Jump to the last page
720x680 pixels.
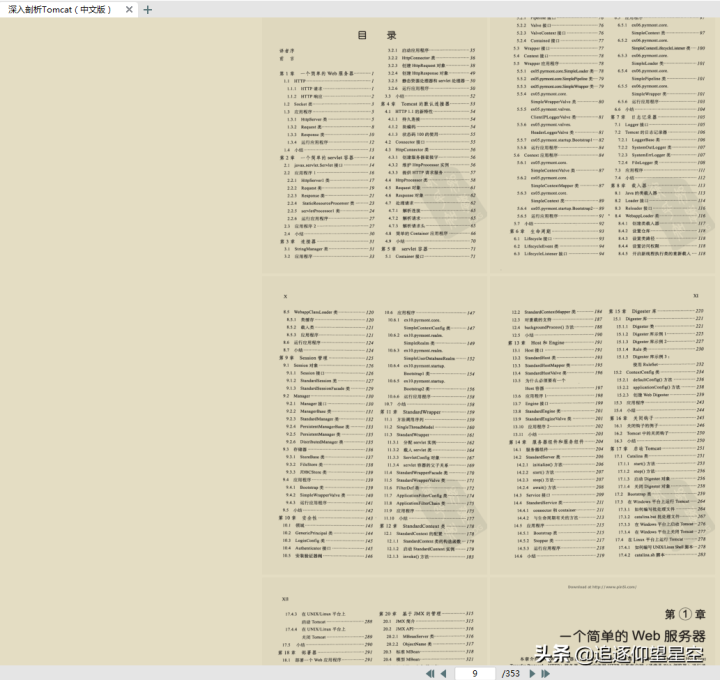[546, 674]
